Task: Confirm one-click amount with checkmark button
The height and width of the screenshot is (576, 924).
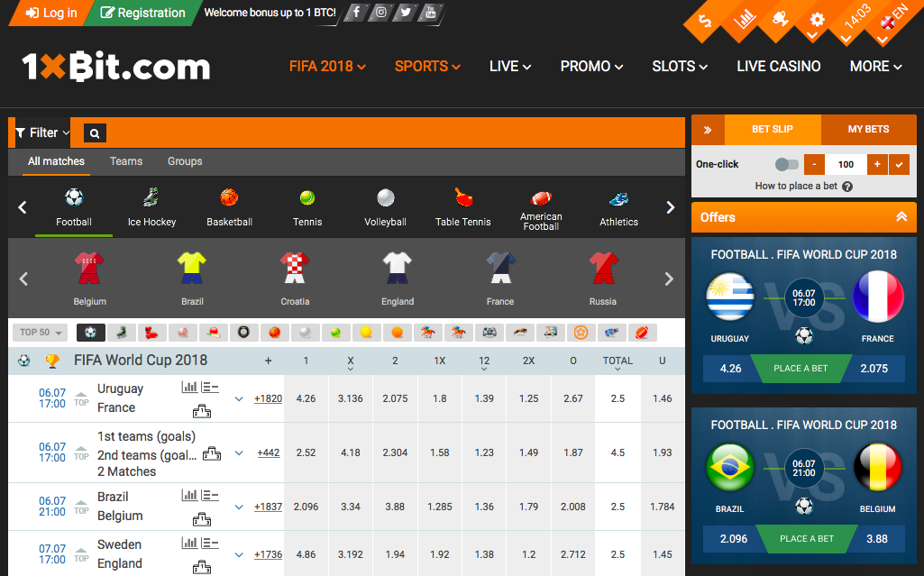Action: coord(899,164)
